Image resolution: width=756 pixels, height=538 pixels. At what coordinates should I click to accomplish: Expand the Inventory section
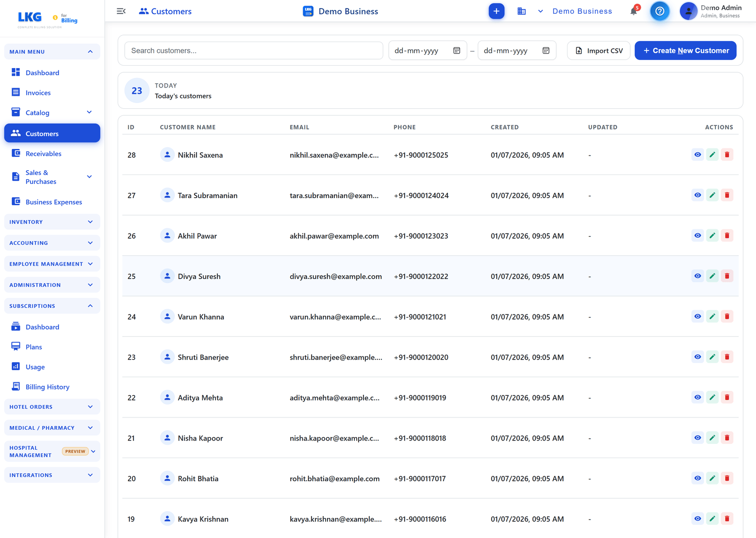(x=52, y=222)
